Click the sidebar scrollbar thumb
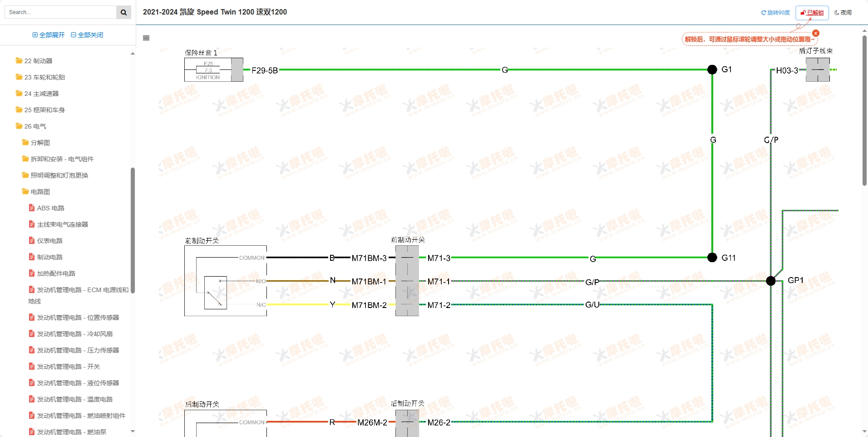868x437 pixels. point(133,231)
